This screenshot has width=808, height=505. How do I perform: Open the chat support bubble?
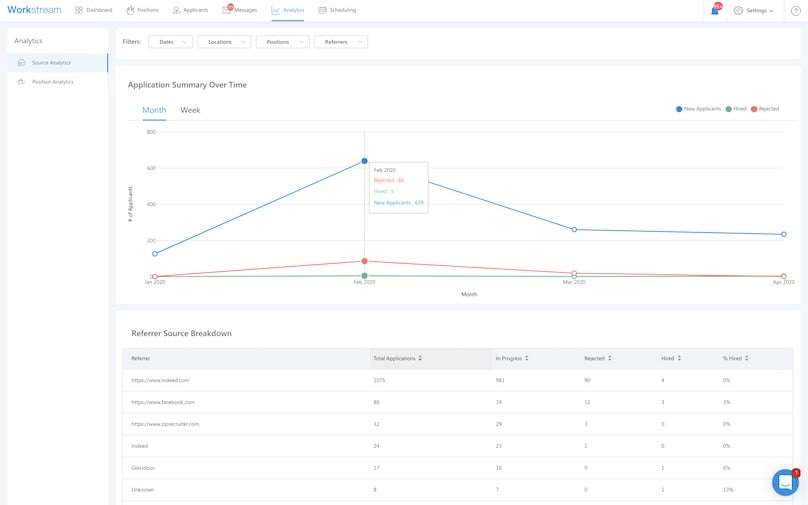[x=785, y=483]
